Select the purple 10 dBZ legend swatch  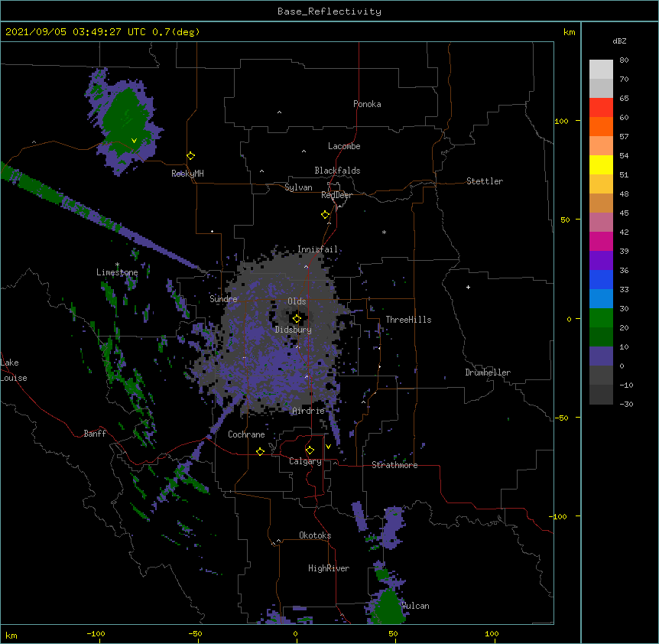(x=601, y=356)
